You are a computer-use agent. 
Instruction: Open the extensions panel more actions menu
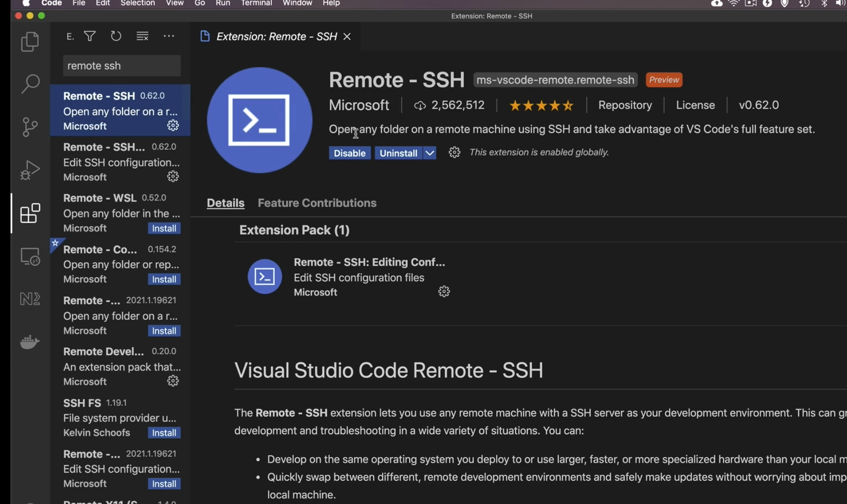169,36
